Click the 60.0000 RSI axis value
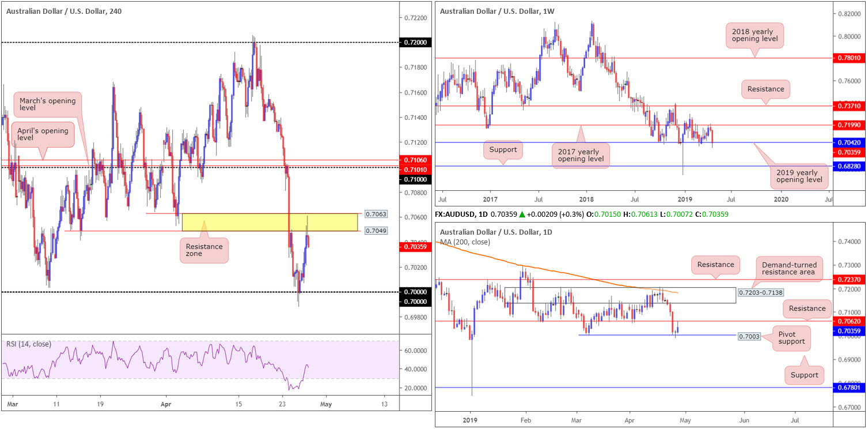The width and height of the screenshot is (868, 429). click(x=415, y=350)
